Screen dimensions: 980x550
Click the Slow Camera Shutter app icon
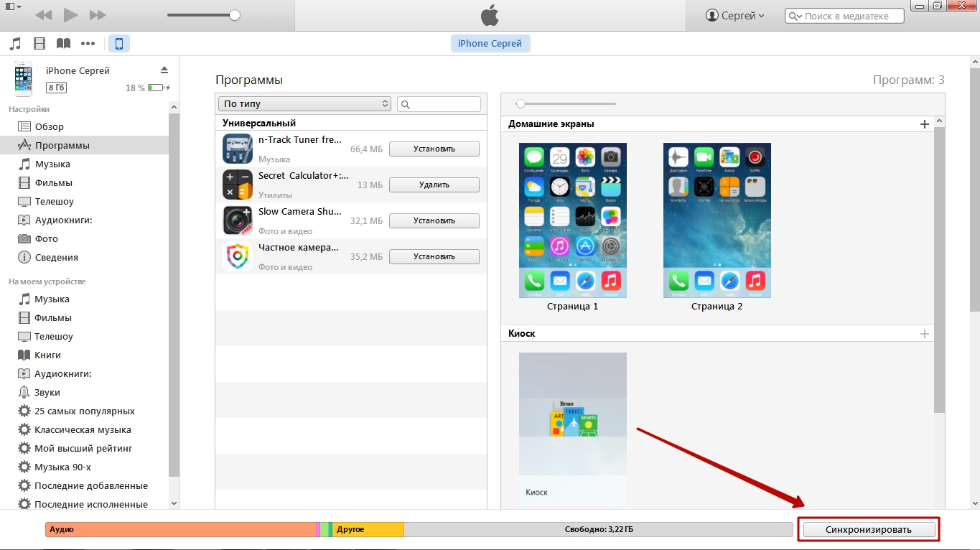pyautogui.click(x=238, y=220)
